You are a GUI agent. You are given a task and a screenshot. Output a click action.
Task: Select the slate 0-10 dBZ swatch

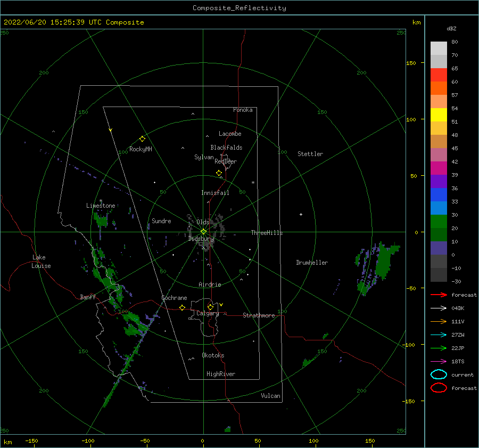pyautogui.click(x=439, y=248)
